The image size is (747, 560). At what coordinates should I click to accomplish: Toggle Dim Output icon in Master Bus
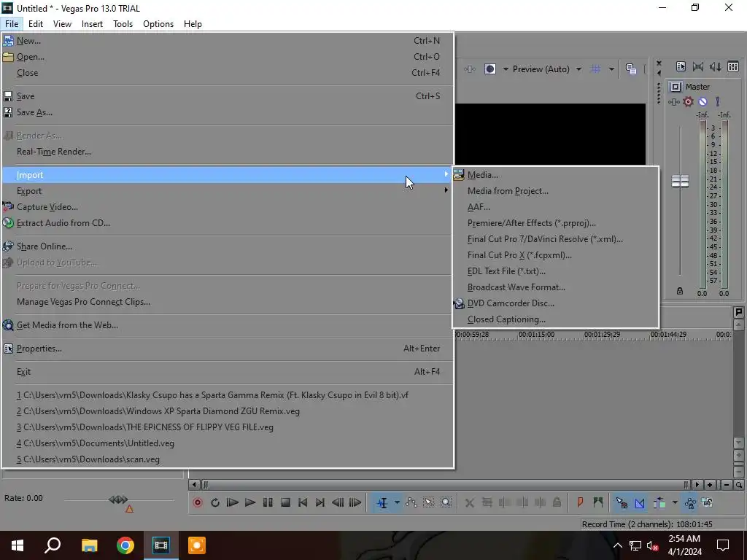[x=716, y=66]
